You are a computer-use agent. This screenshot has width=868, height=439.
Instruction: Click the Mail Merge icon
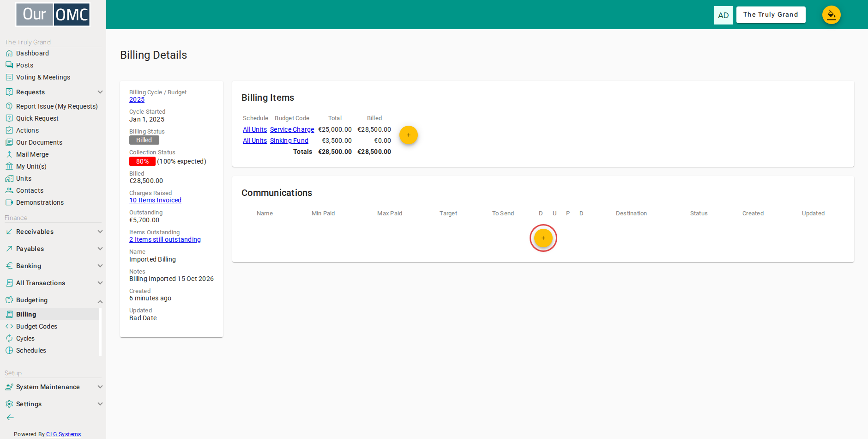tap(9, 154)
